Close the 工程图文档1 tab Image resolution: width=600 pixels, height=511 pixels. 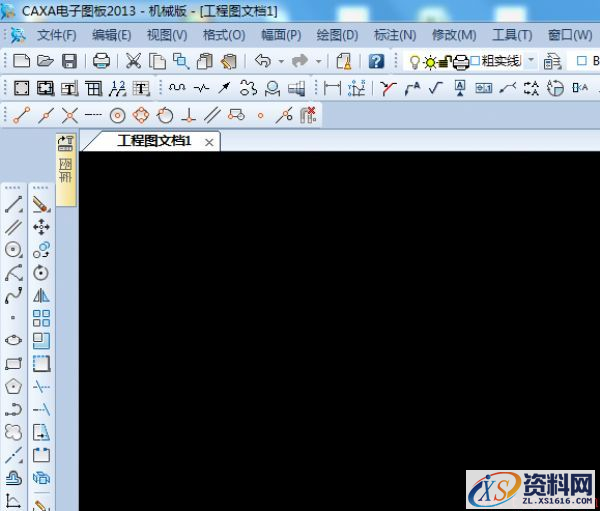pyautogui.click(x=209, y=143)
